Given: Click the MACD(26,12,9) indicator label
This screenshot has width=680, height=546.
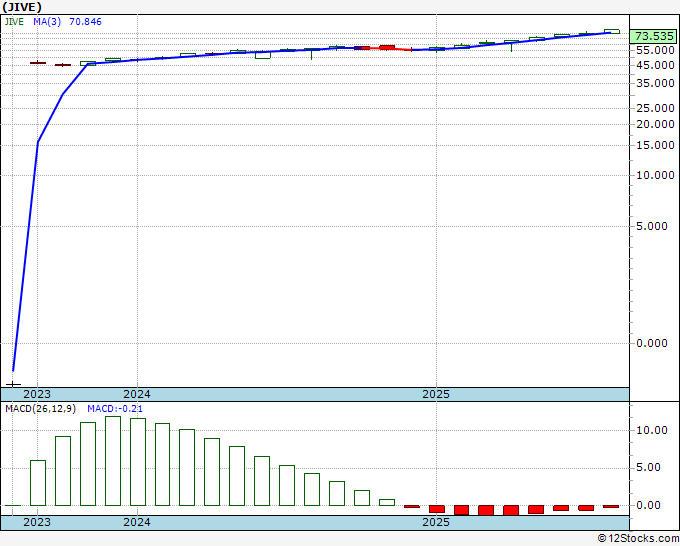Looking at the screenshot, I should pyautogui.click(x=40, y=409).
